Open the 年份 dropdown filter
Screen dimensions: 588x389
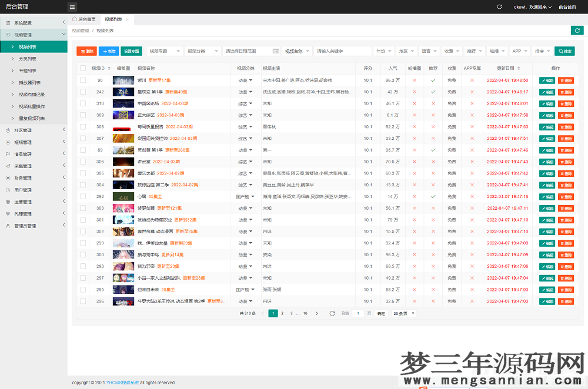(x=385, y=51)
